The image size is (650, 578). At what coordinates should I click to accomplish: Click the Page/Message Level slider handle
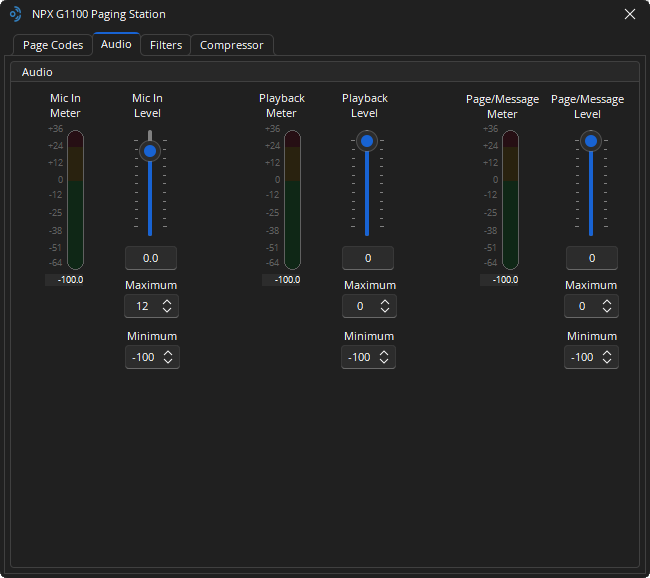click(x=591, y=142)
